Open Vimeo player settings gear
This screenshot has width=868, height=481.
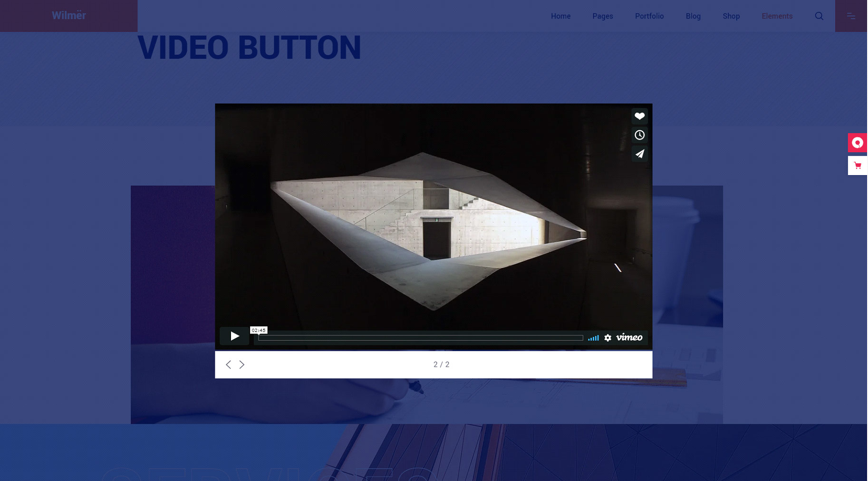click(608, 338)
